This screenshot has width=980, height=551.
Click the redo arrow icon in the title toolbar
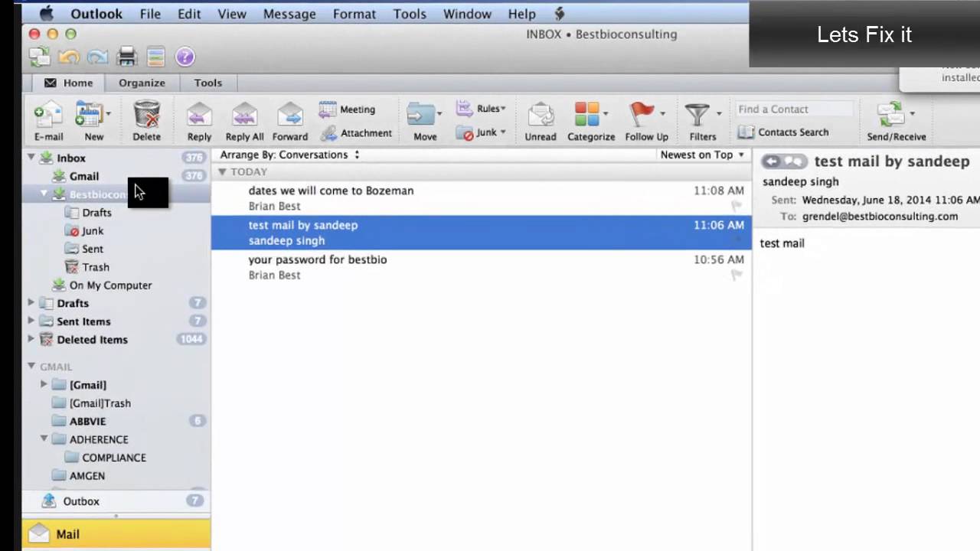[97, 57]
